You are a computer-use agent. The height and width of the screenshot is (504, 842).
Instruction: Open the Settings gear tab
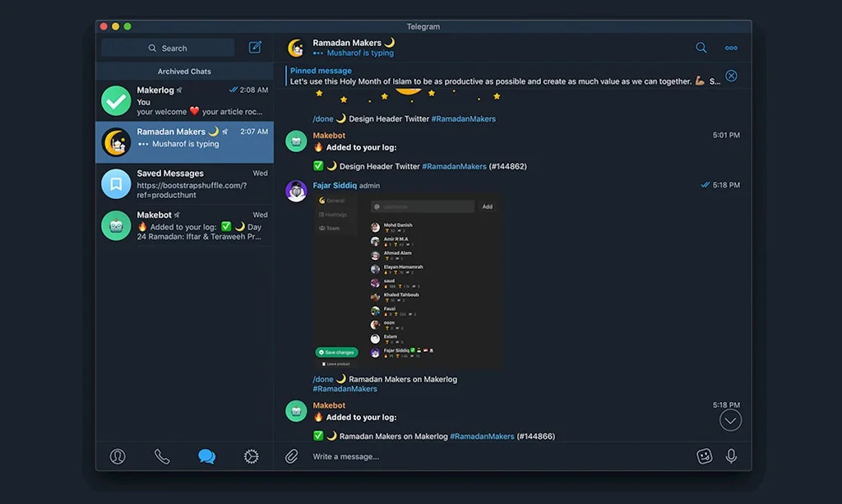[251, 456]
